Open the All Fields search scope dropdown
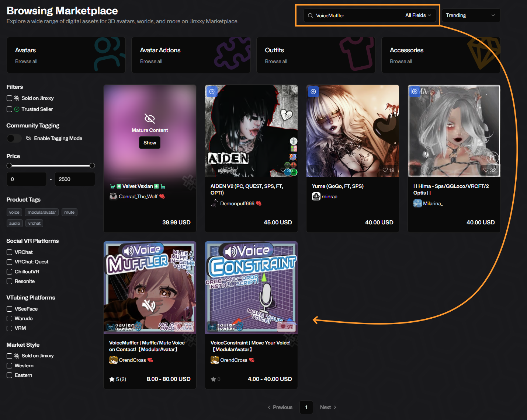Image resolution: width=527 pixels, height=420 pixels. point(418,15)
